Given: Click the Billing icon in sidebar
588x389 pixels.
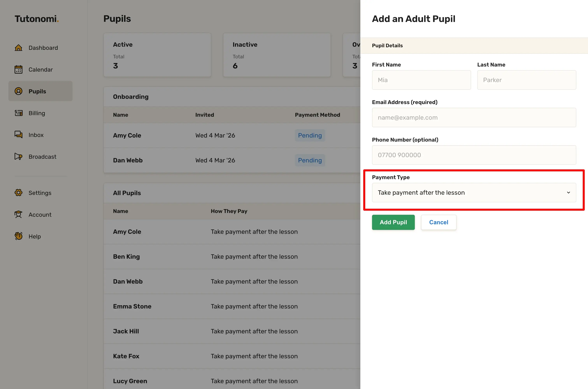Looking at the screenshot, I should click(18, 113).
